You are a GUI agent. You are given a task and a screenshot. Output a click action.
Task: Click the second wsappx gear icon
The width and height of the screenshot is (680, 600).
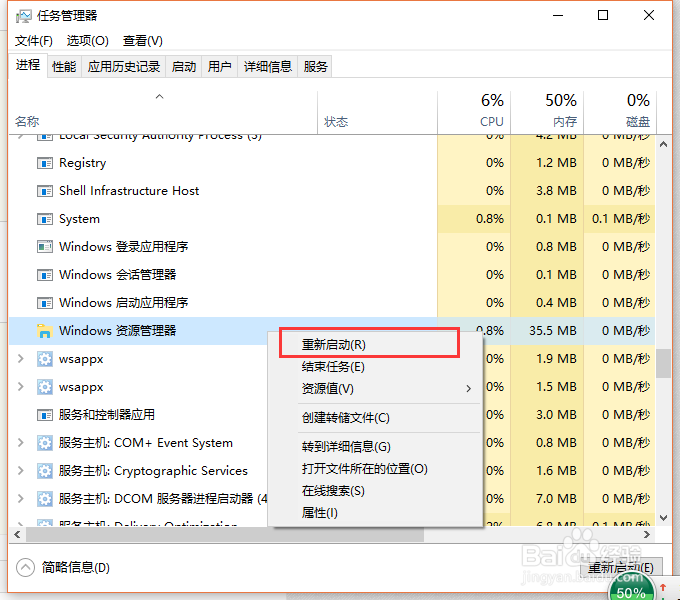pos(45,387)
